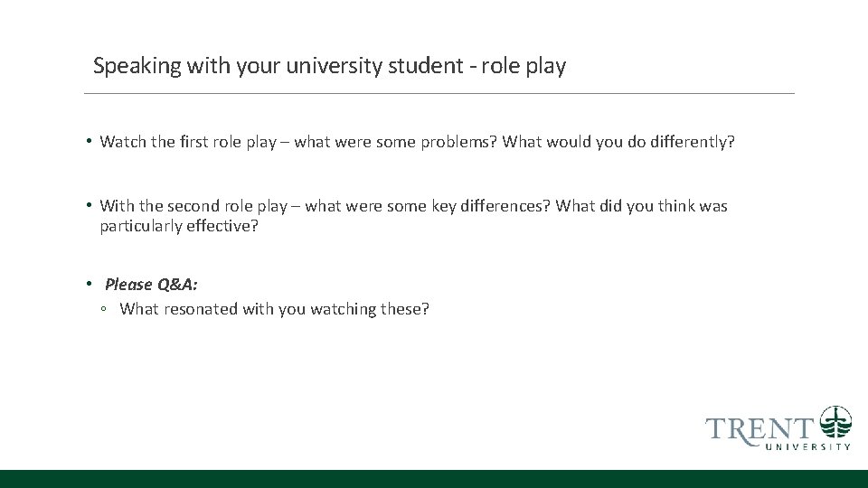
Task: Click the horizontal divider line under the title
Action: point(439,93)
